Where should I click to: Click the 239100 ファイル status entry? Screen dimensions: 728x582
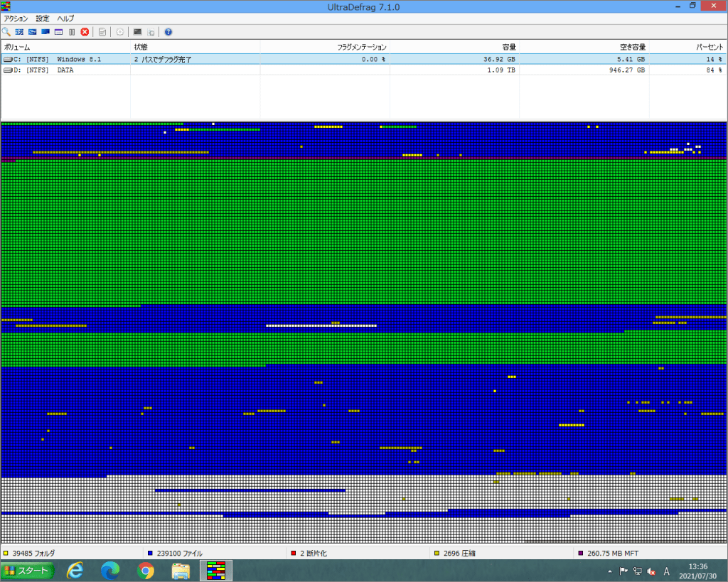[175, 554]
